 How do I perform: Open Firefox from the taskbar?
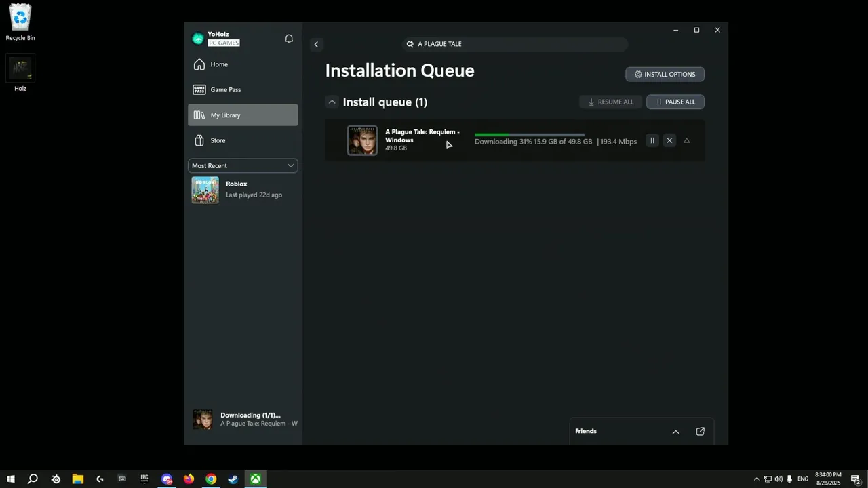pos(189,479)
